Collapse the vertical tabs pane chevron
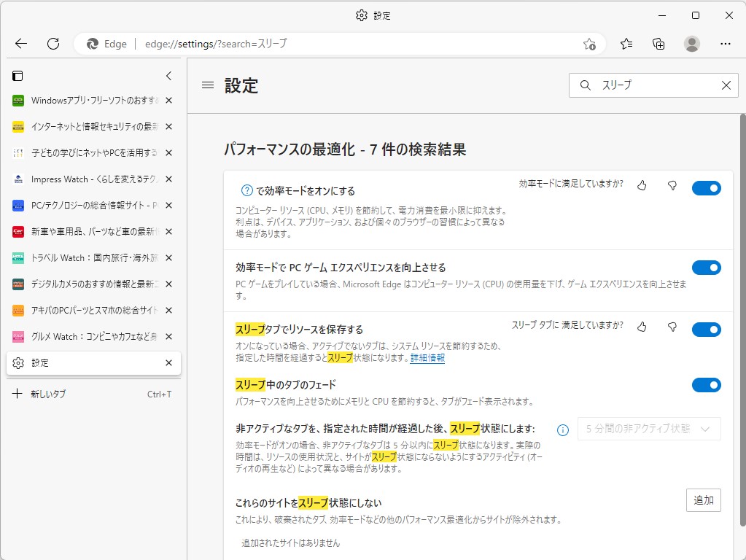Image resolution: width=746 pixels, height=560 pixels. 168,75
